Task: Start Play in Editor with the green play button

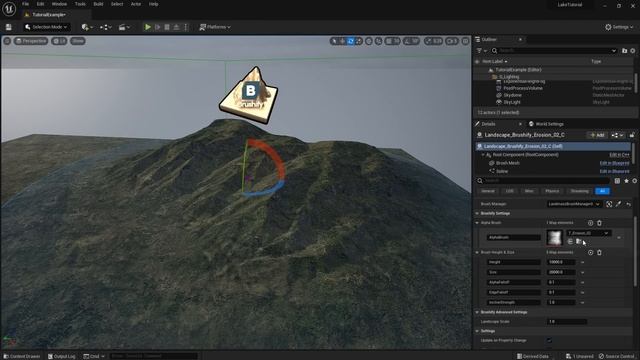Action: (148, 27)
